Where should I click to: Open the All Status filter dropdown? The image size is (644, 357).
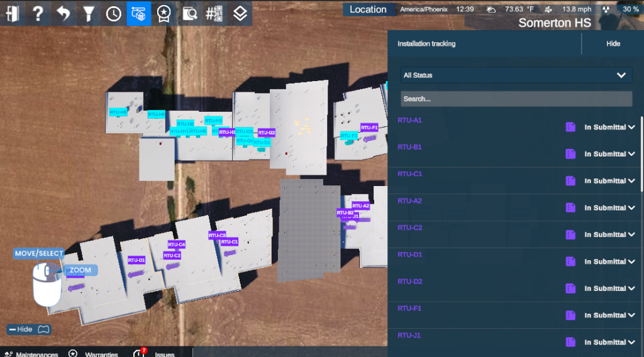514,75
